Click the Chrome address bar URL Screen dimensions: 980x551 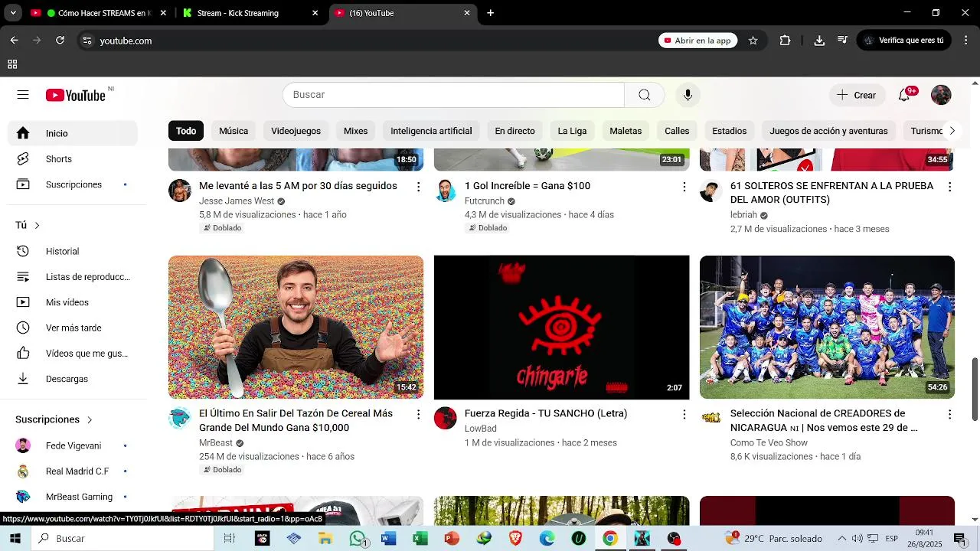click(126, 41)
